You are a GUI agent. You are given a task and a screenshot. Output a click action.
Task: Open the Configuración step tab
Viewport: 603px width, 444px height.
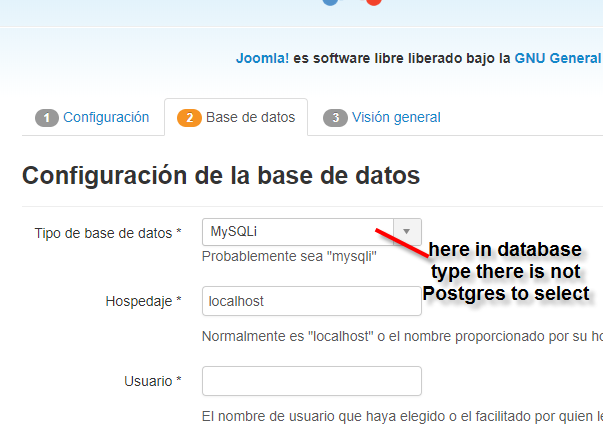click(92, 117)
